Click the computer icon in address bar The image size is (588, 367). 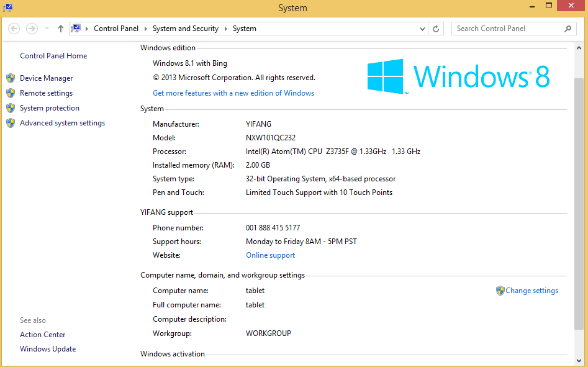[x=76, y=28]
